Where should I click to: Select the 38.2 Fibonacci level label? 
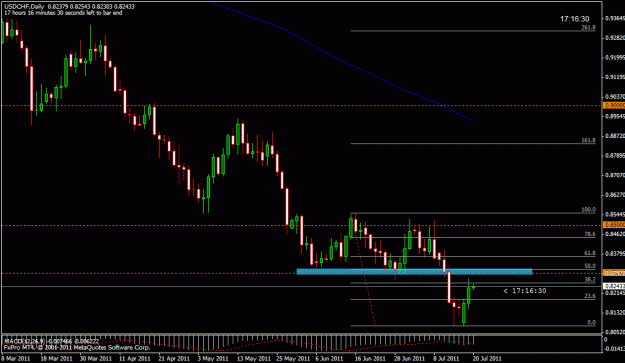coord(590,280)
